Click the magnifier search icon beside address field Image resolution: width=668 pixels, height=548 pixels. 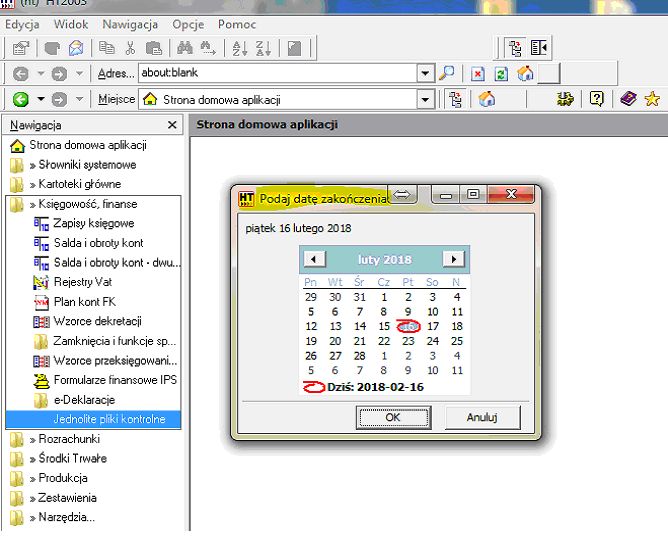[446, 73]
